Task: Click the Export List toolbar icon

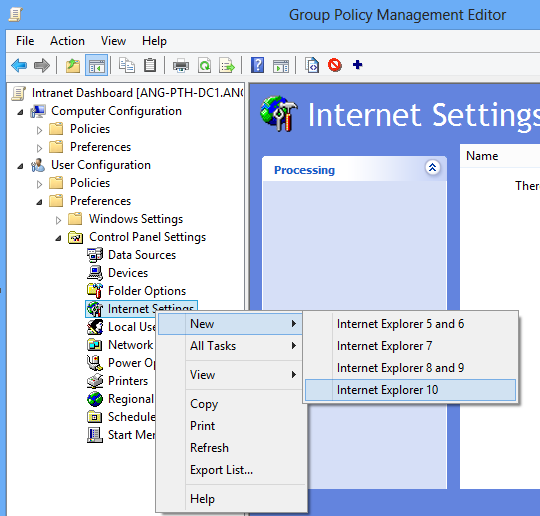Action: click(x=227, y=65)
